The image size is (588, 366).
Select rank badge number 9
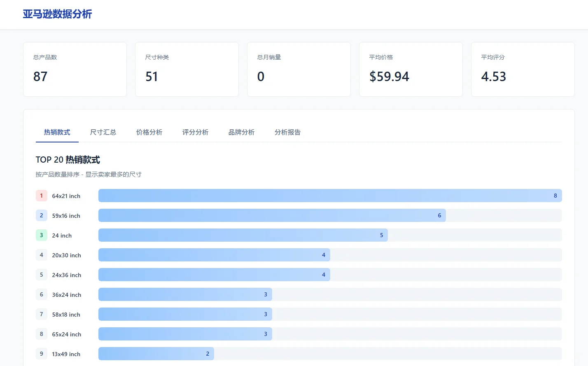[42, 354]
